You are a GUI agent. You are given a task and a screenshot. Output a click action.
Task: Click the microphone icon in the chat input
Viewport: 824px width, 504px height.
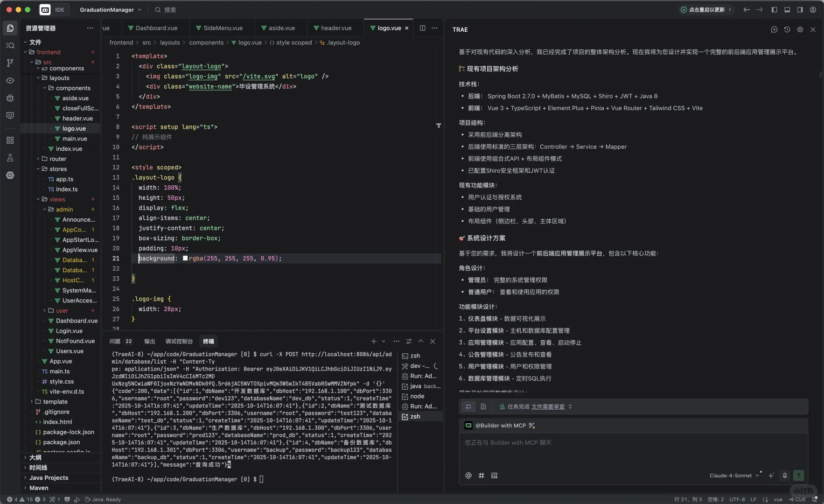coord(785,476)
